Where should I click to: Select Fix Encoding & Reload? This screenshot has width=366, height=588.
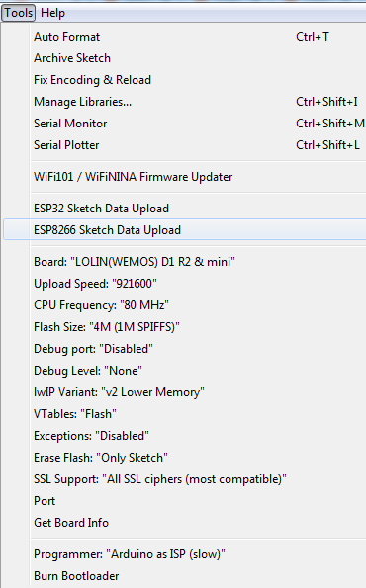[x=184, y=80]
